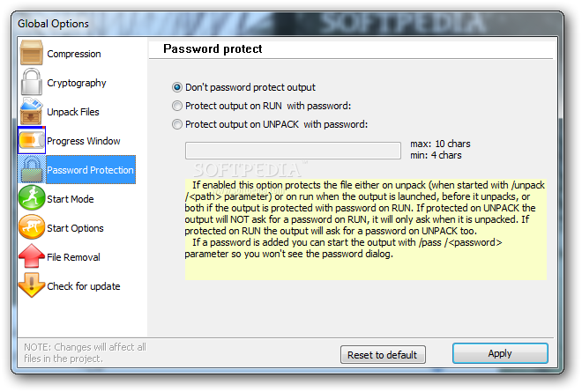Select the File Removal red arrow icon
Image resolution: width=582 pixels, height=392 pixels.
click(x=32, y=255)
